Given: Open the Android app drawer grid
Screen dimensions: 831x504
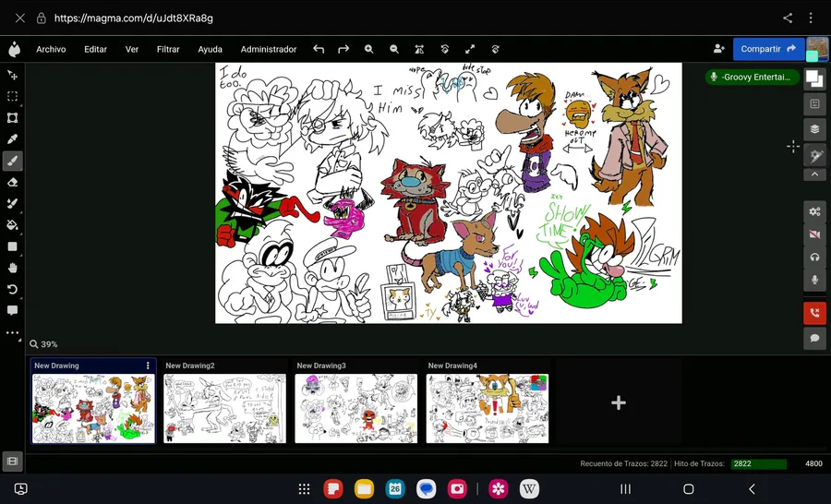Looking at the screenshot, I should click(304, 488).
